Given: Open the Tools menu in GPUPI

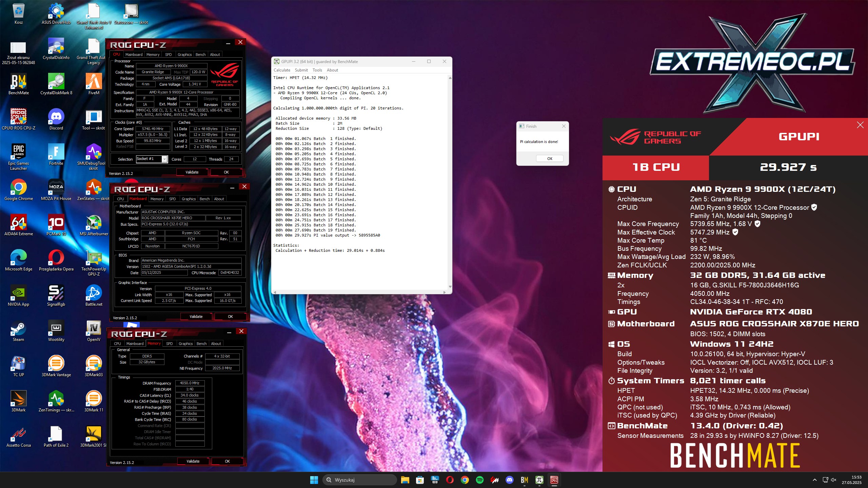Looking at the screenshot, I should coord(317,70).
